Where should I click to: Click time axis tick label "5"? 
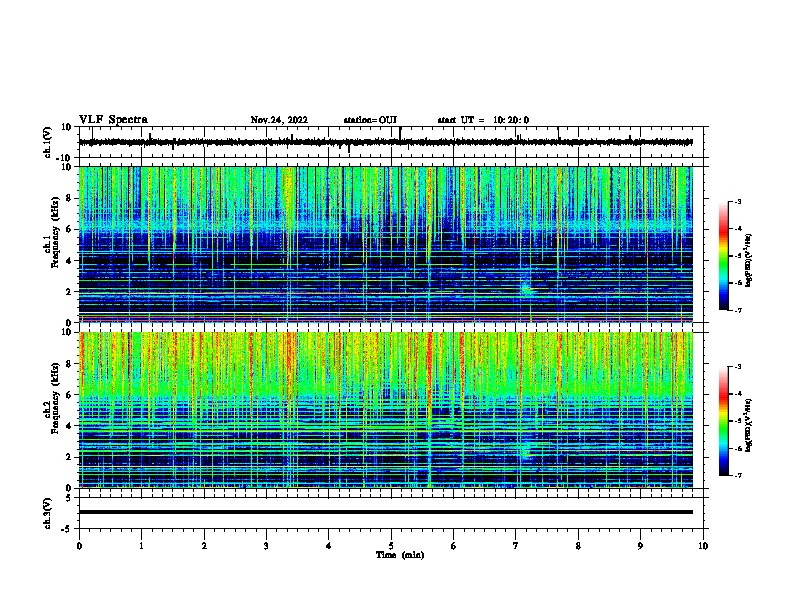(391, 546)
